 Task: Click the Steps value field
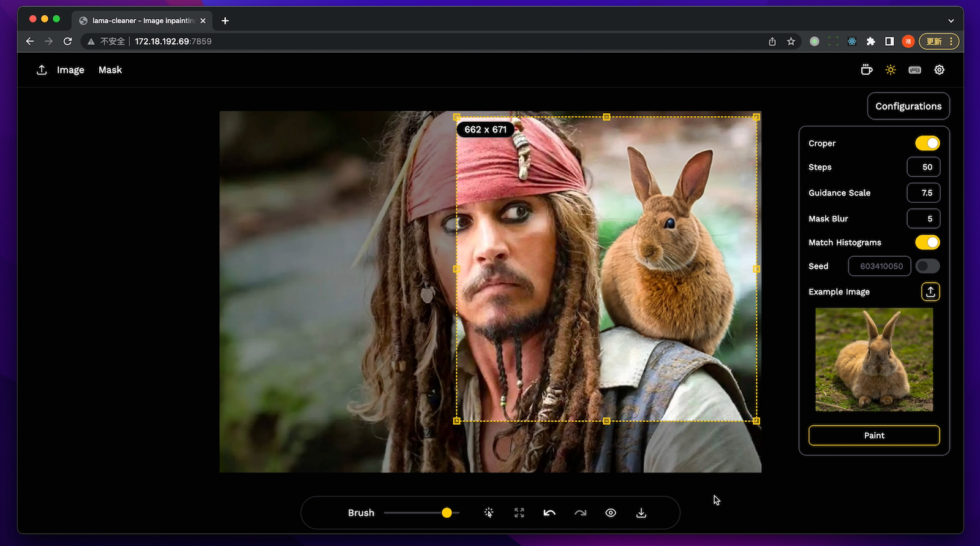(x=923, y=167)
